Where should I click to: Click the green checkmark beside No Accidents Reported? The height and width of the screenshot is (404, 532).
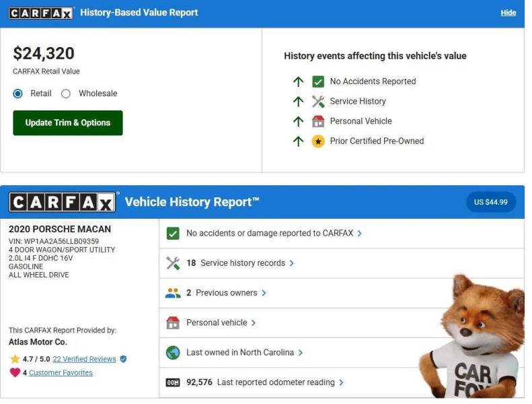(318, 81)
